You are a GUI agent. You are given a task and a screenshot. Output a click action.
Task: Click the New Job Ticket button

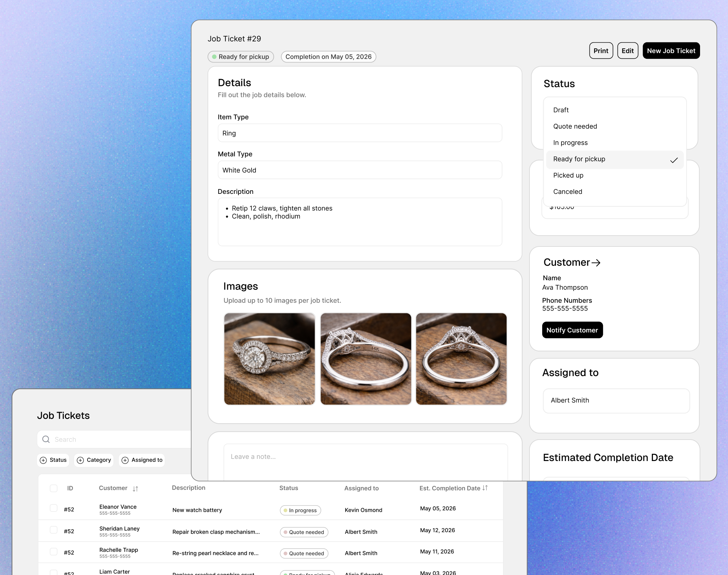671,50
